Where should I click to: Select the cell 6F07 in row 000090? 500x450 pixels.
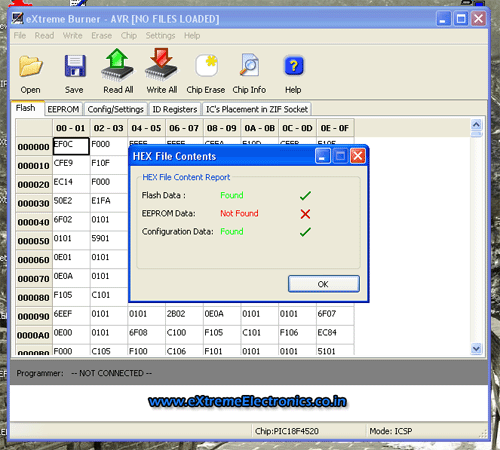(335, 316)
